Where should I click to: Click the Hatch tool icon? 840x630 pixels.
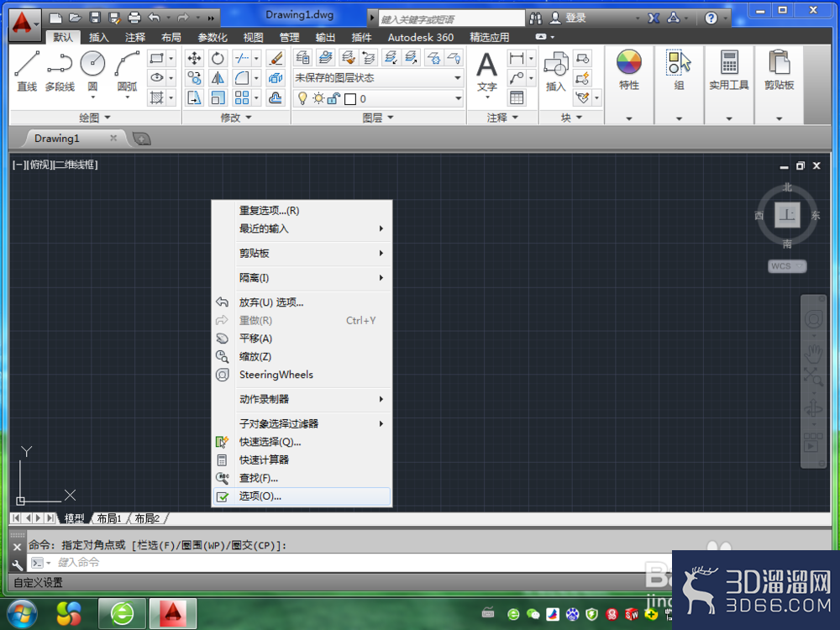click(156, 98)
